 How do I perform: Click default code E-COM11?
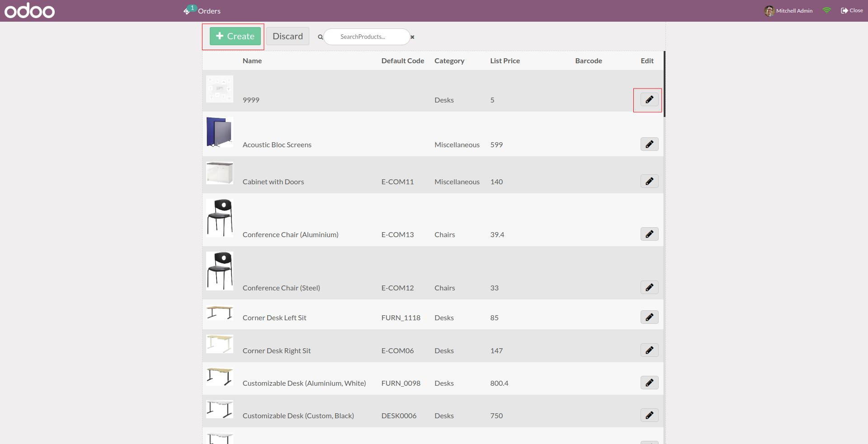click(x=397, y=182)
